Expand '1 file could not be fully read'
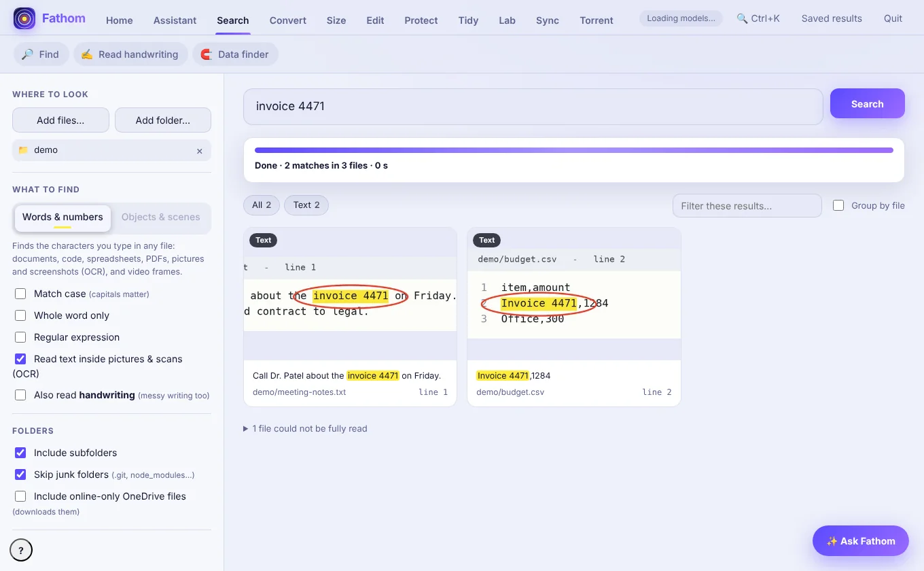The image size is (924, 571). coord(305,429)
